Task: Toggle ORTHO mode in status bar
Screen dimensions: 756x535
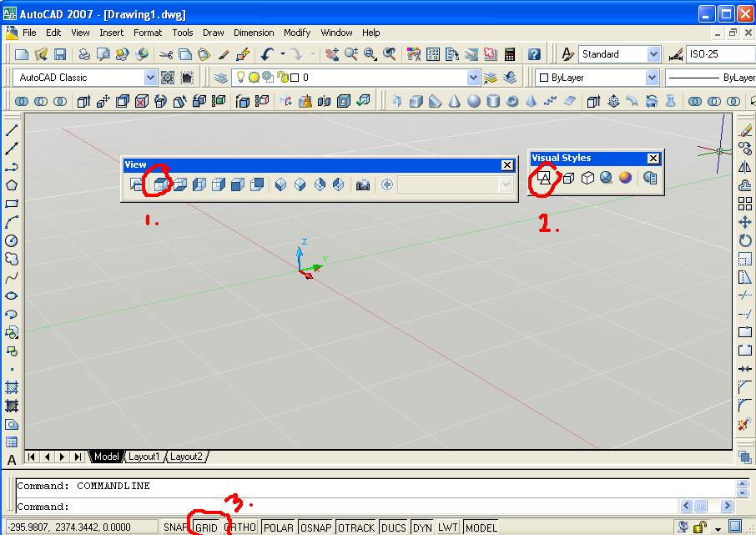Action: [x=240, y=527]
